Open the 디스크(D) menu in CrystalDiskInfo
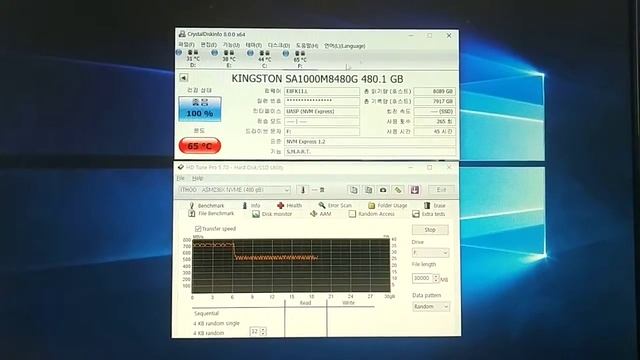640x360 pixels. coord(279,45)
